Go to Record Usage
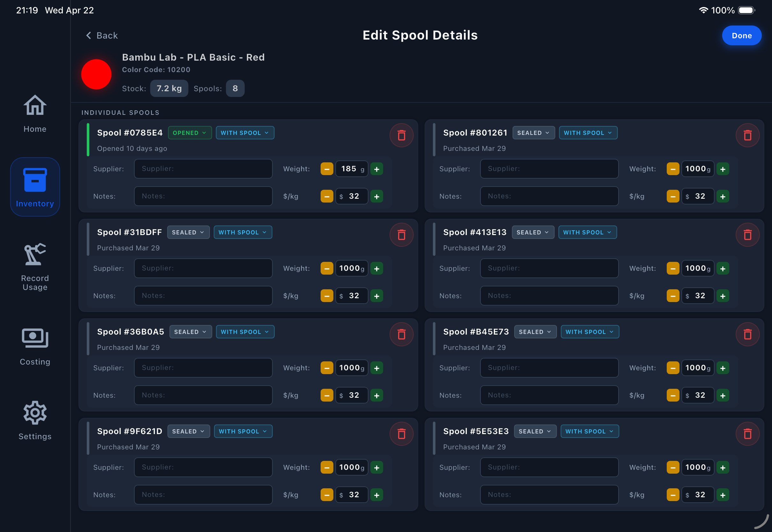The height and width of the screenshot is (532, 772). 35,267
